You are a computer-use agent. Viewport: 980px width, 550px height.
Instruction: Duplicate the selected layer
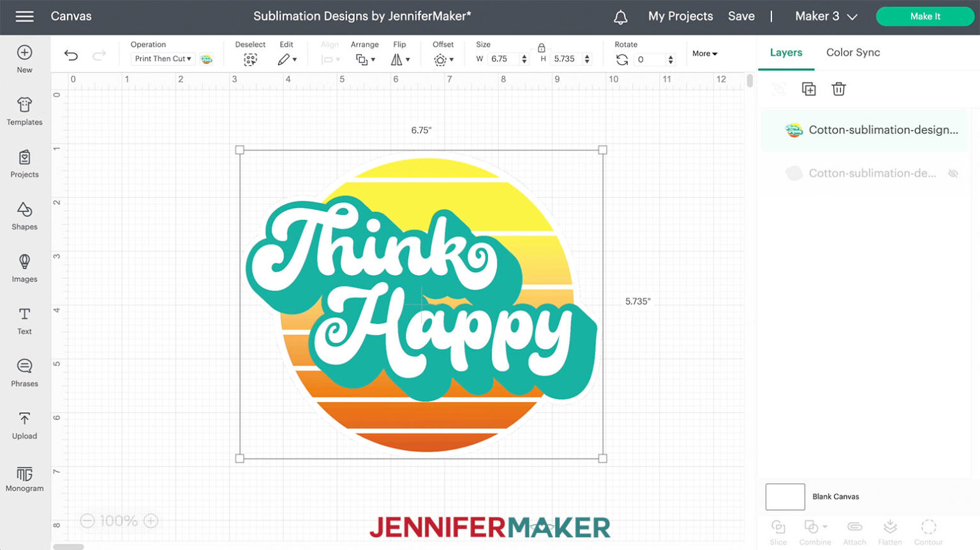808,89
